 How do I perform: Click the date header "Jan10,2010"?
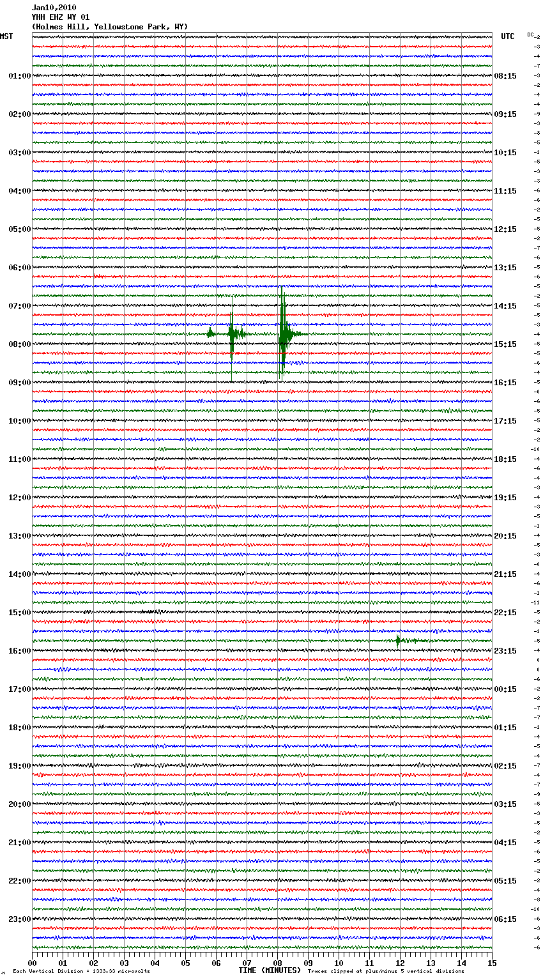54,8
